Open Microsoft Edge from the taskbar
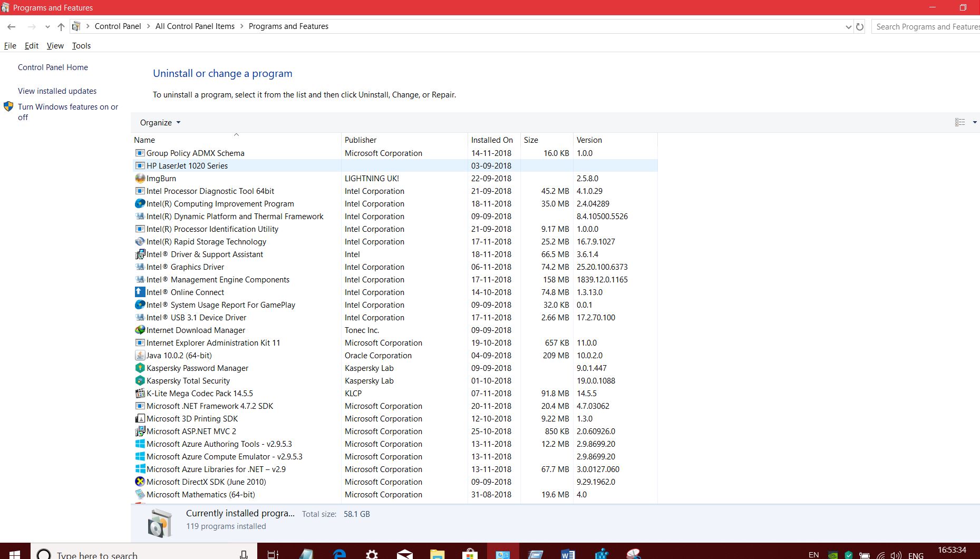980x559 pixels. tap(339, 554)
